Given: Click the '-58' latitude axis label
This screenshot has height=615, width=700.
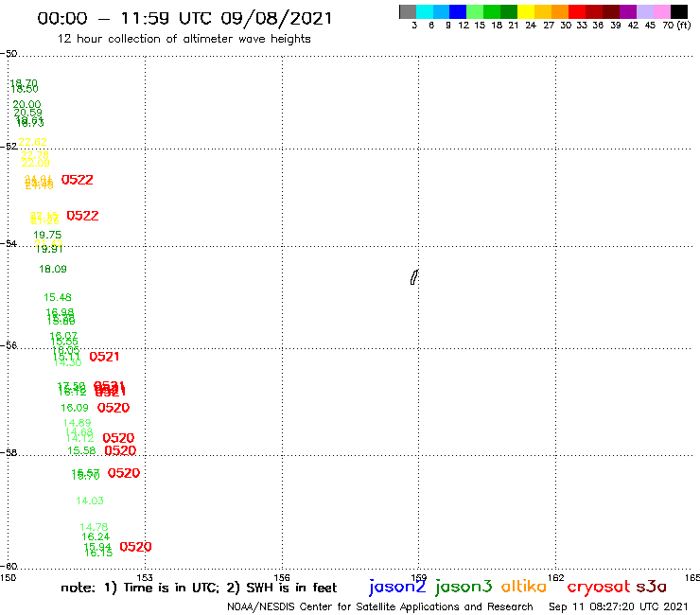Looking at the screenshot, I should [x=9, y=452].
